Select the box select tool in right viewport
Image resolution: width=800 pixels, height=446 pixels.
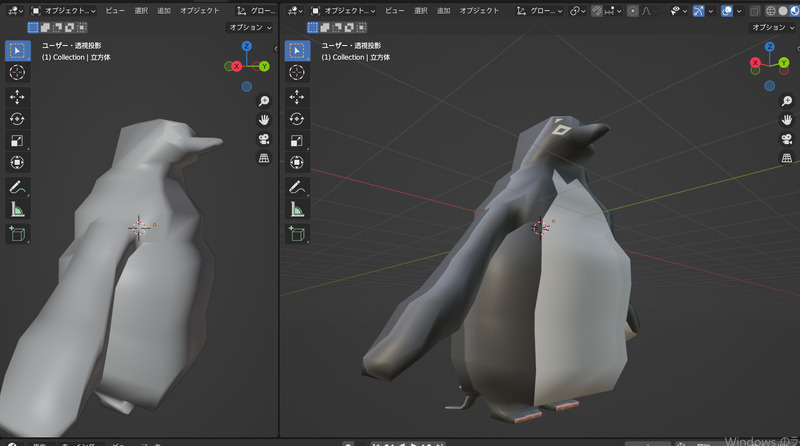tap(297, 51)
